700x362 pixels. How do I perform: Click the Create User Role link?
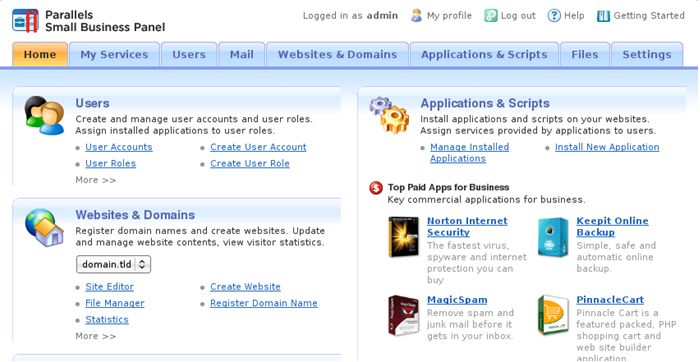pos(250,163)
